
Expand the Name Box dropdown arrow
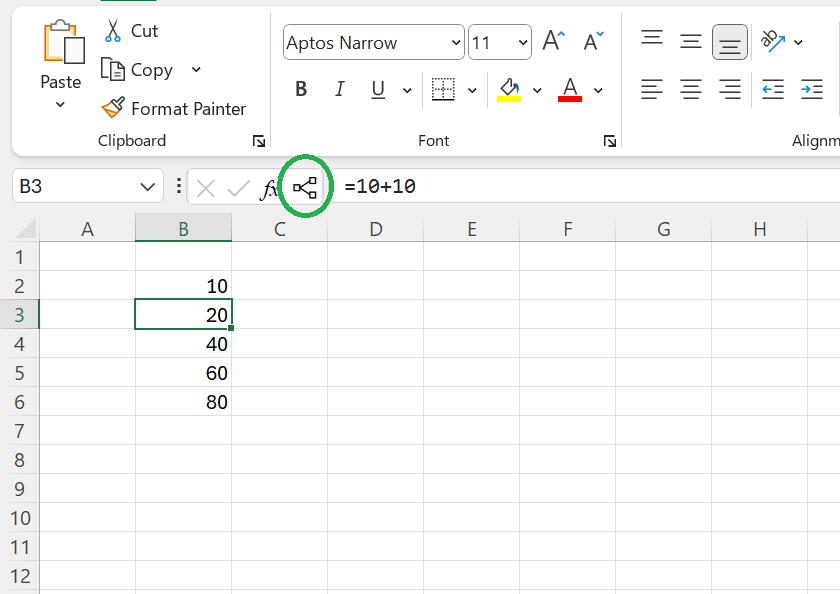pos(147,186)
